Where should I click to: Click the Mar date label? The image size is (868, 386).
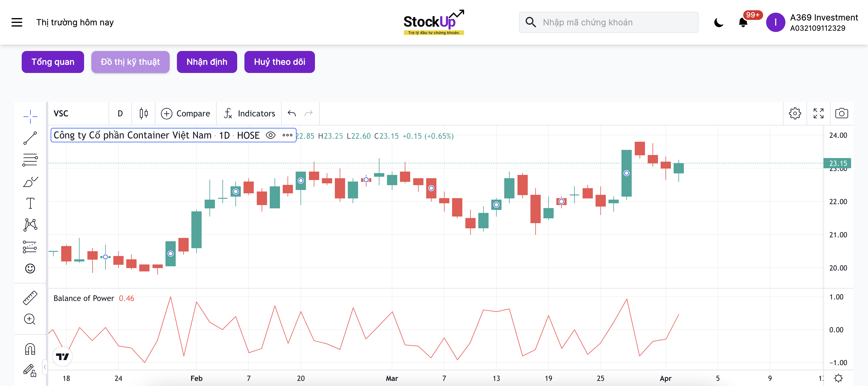tap(392, 378)
